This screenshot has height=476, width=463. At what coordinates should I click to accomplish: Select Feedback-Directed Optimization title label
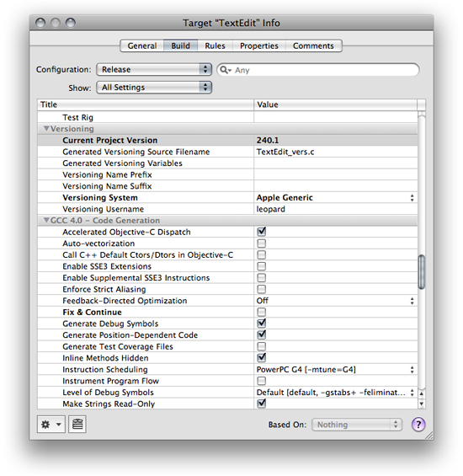click(x=125, y=301)
